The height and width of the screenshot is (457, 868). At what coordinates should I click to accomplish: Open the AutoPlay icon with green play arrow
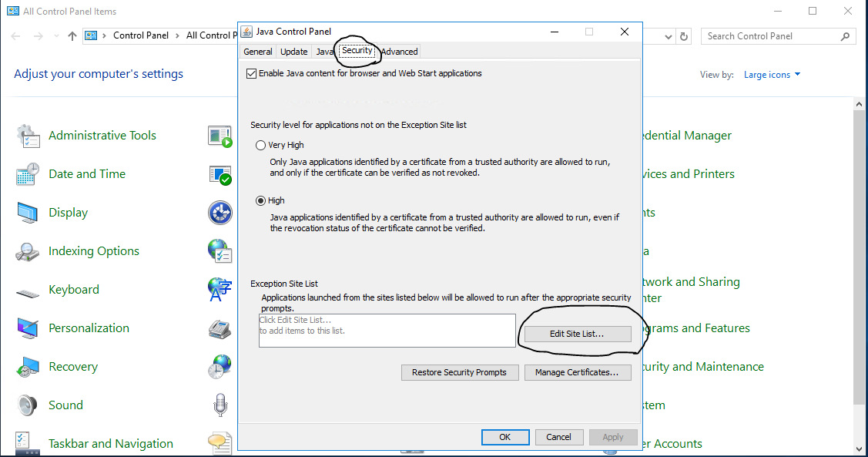click(x=220, y=136)
